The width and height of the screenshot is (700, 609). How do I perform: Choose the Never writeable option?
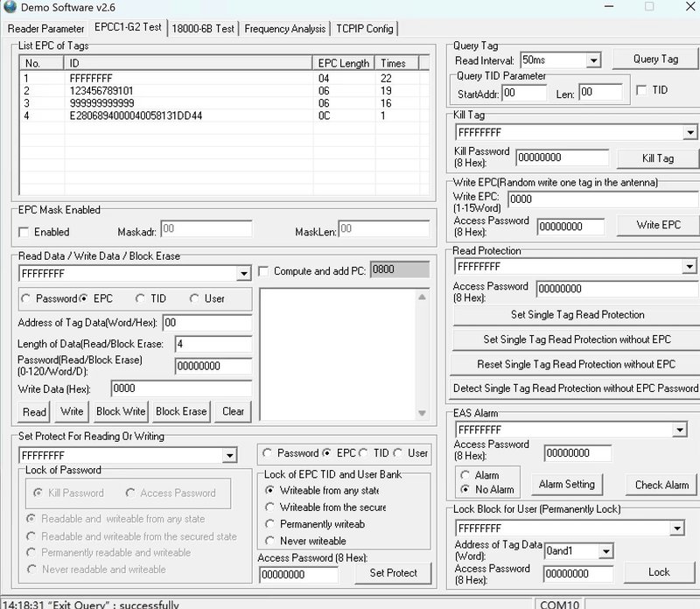coord(269,541)
